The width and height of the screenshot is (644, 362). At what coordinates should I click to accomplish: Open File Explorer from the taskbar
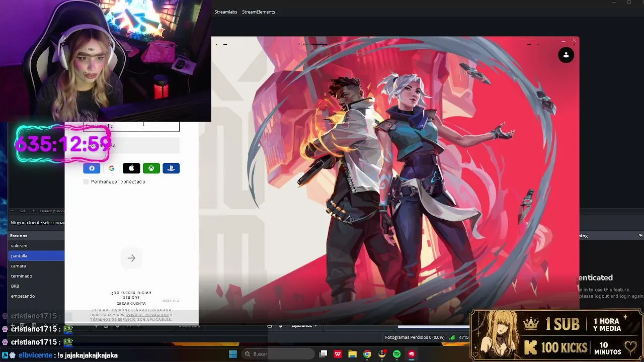(x=352, y=354)
